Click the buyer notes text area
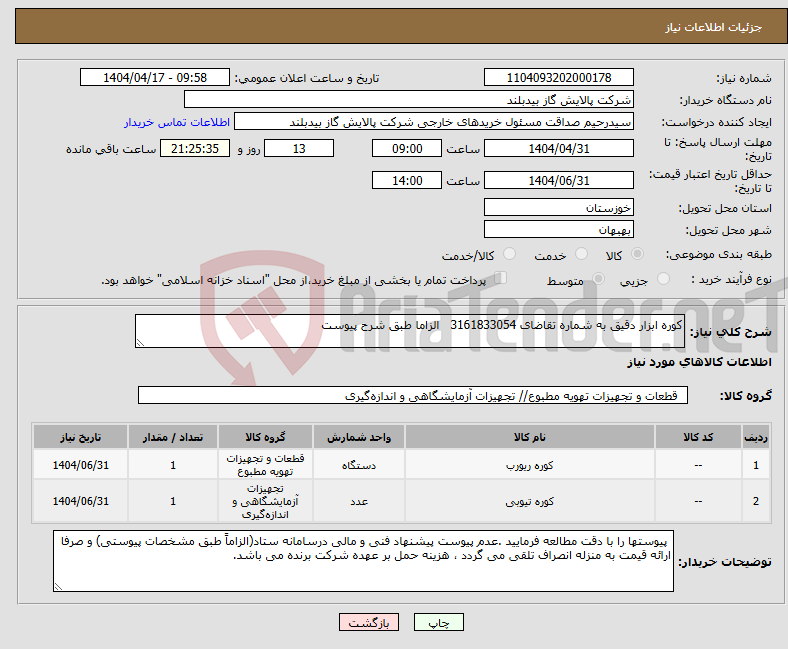The image size is (788, 649). tap(363, 561)
